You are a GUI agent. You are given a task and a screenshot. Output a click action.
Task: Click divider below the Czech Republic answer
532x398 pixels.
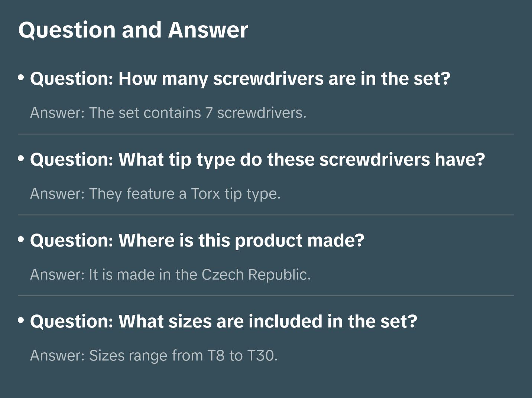pyautogui.click(x=266, y=296)
